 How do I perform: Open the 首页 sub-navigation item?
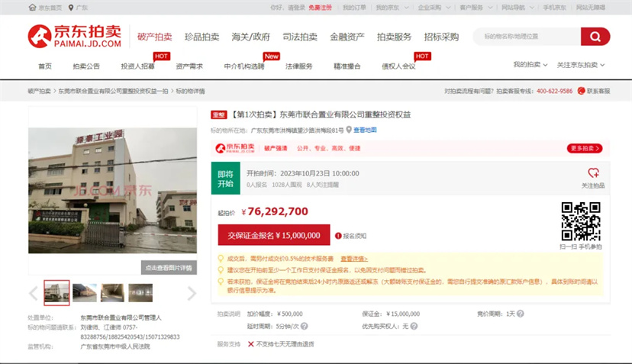click(x=45, y=66)
